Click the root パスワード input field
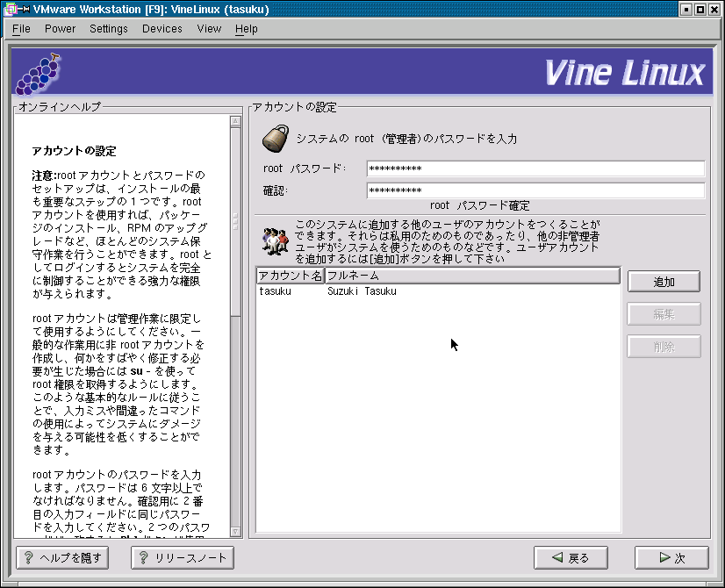Viewport: 725px width, 588px height. [x=535, y=169]
